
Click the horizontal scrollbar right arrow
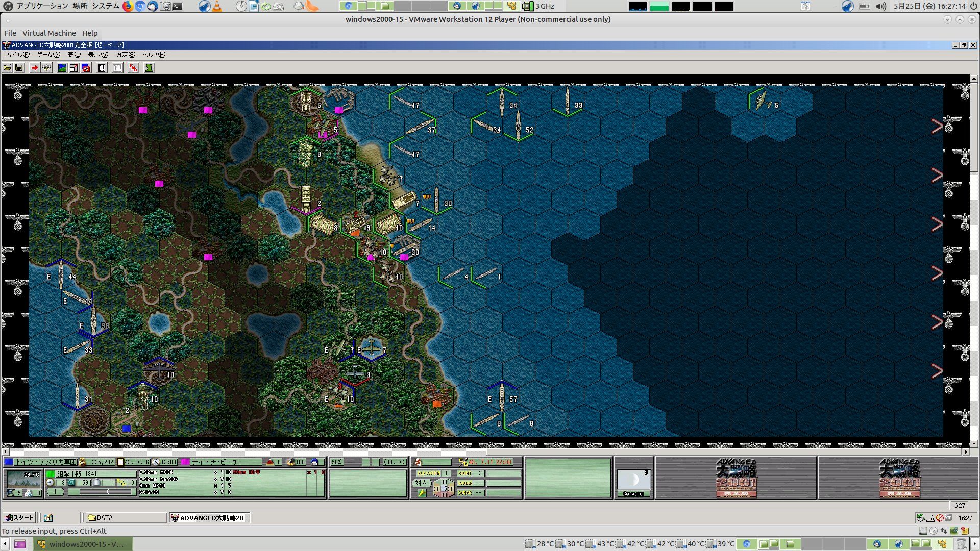[x=966, y=452]
